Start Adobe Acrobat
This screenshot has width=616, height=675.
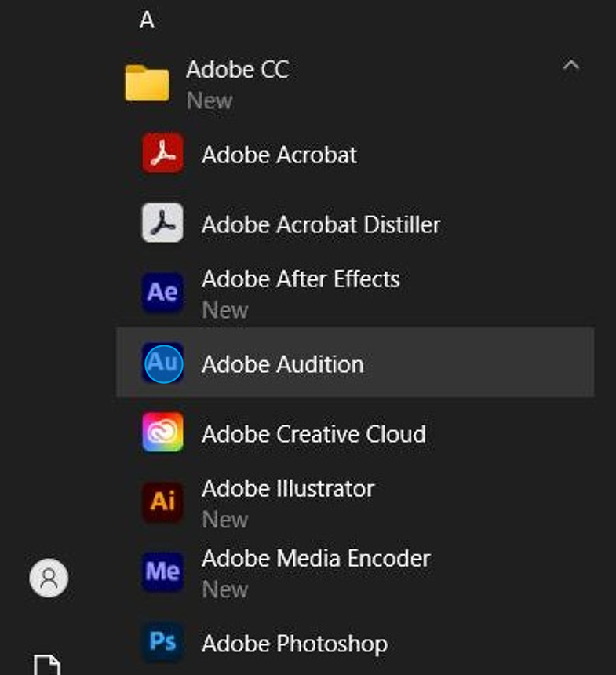(x=279, y=155)
